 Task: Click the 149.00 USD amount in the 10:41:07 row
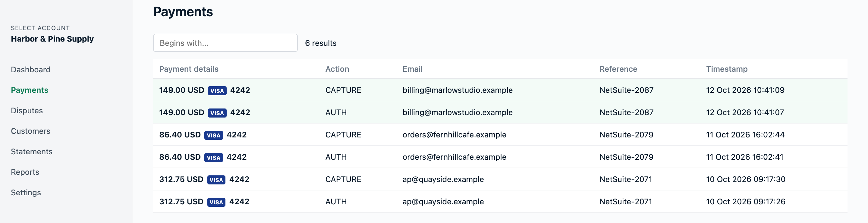point(182,112)
